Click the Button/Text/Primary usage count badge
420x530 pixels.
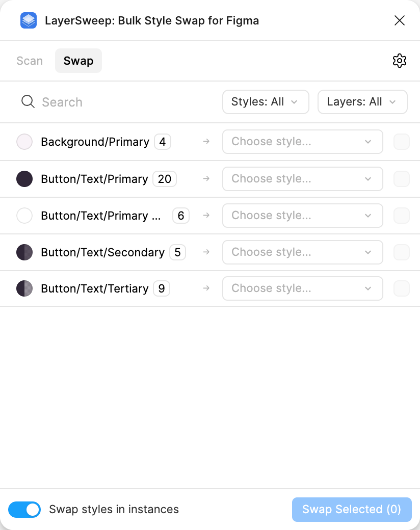pyautogui.click(x=164, y=179)
